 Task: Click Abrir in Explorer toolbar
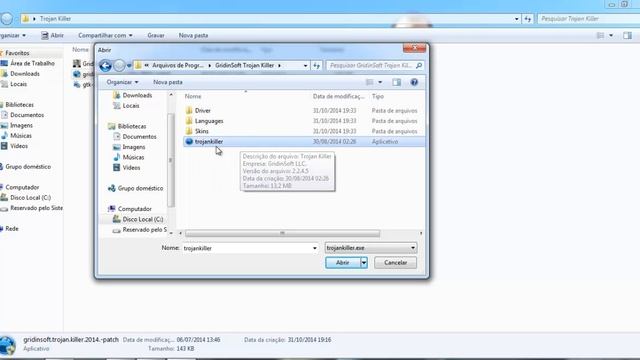52,36
